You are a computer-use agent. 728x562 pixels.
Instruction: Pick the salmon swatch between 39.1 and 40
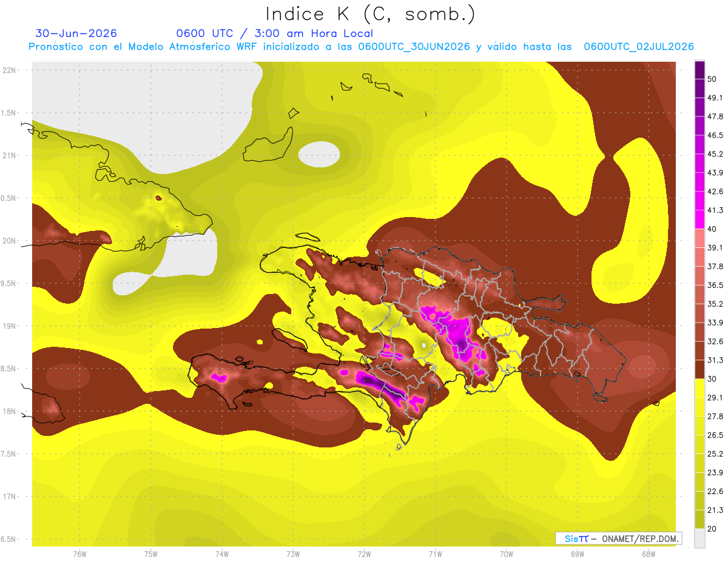pos(699,238)
